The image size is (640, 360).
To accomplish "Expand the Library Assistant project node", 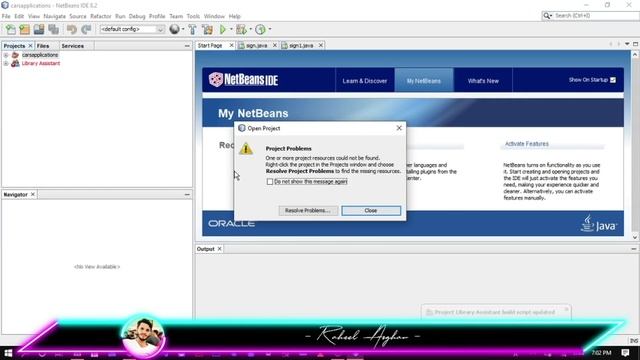I will [x=6, y=63].
